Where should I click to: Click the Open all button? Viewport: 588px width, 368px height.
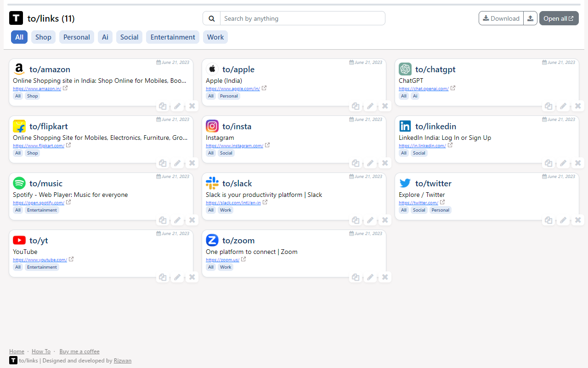[559, 18]
